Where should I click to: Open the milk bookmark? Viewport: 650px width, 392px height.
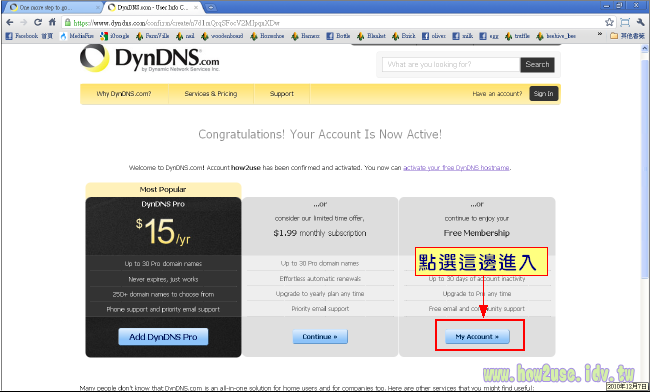[463, 36]
